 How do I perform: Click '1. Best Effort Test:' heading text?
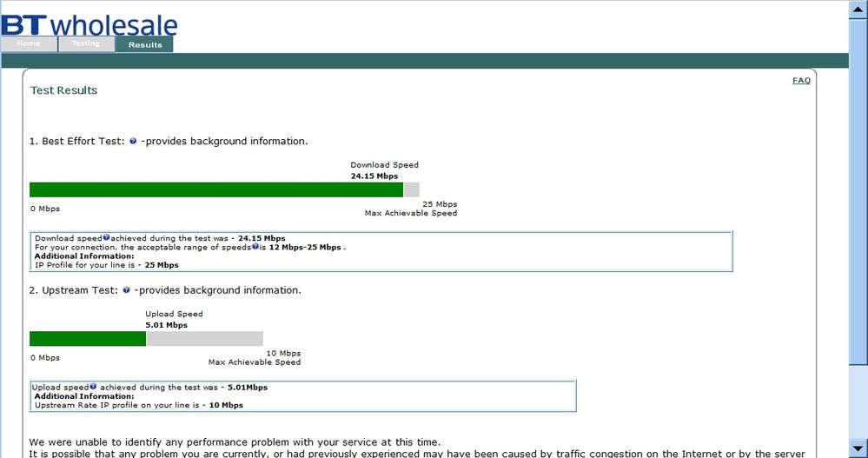pyautogui.click(x=77, y=141)
